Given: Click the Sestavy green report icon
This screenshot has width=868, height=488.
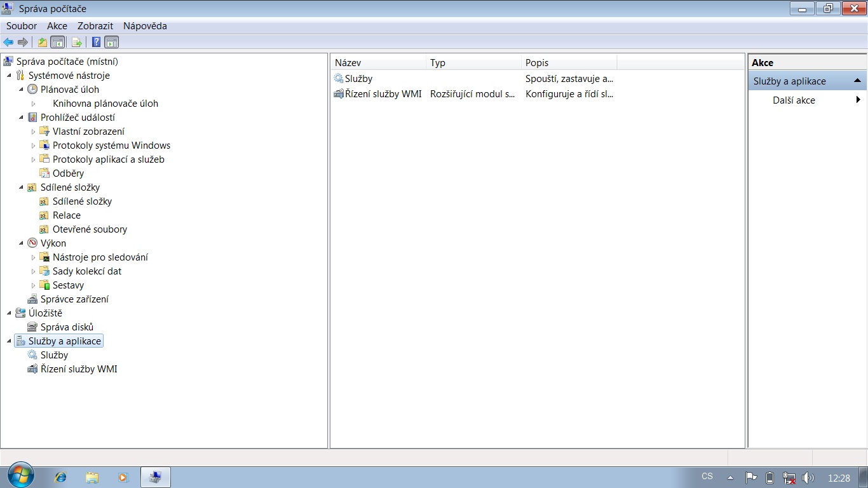Looking at the screenshot, I should [x=44, y=285].
